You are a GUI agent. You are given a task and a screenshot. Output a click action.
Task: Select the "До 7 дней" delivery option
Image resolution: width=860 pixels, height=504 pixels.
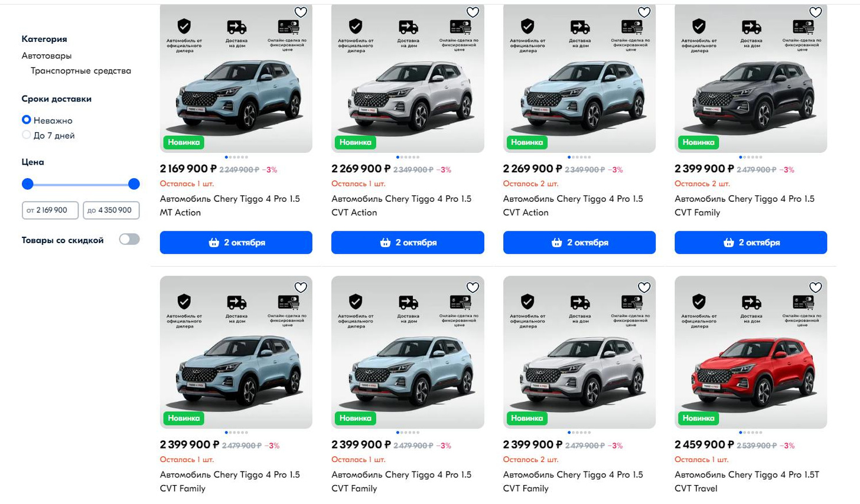[x=27, y=135]
